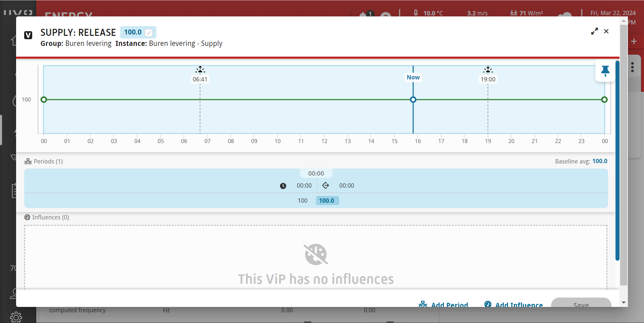Image resolution: width=644 pixels, height=323 pixels.
Task: Pin the chart with the pushpin icon
Action: 605,71
